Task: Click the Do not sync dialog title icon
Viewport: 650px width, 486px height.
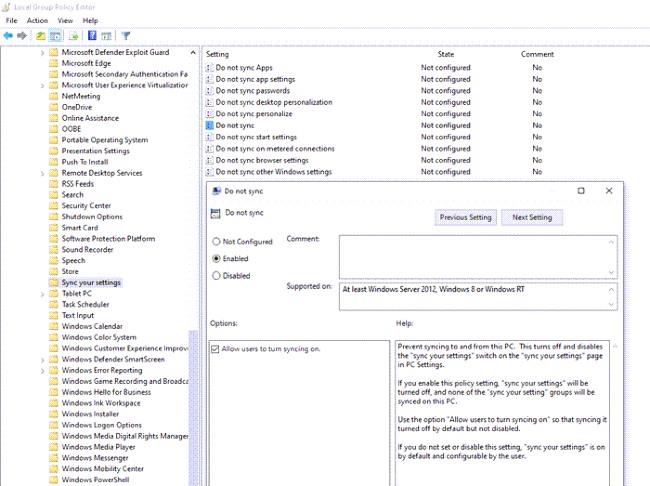Action: click(x=216, y=191)
